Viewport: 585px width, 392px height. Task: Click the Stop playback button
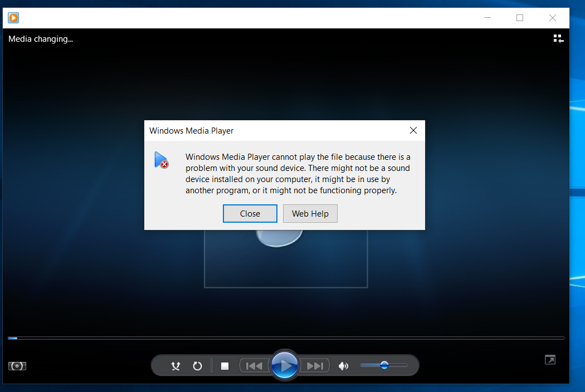click(x=225, y=366)
